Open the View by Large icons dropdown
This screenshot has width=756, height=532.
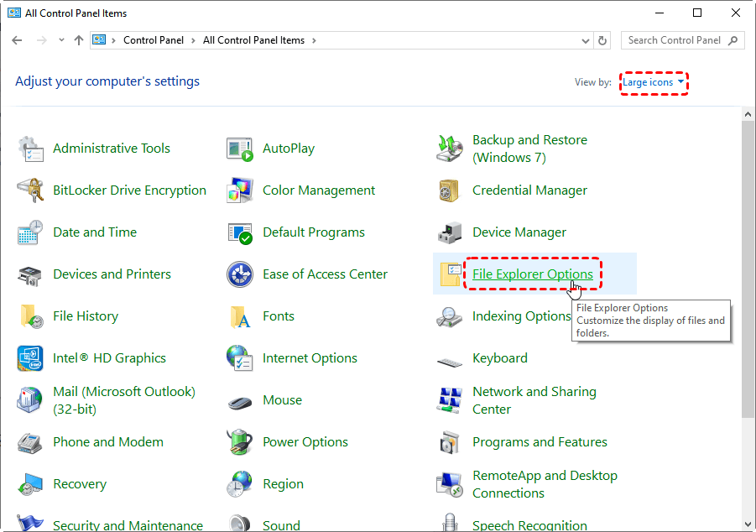point(654,82)
